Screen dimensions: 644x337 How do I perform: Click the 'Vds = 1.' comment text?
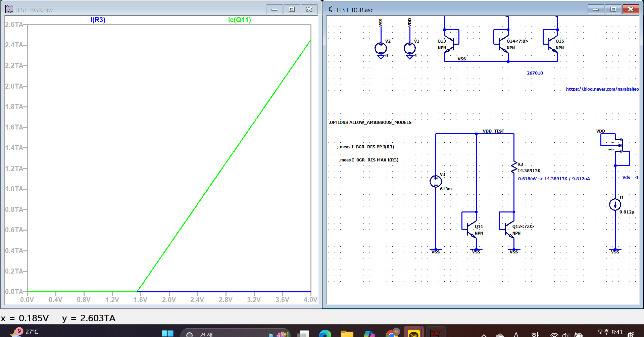[x=631, y=177]
